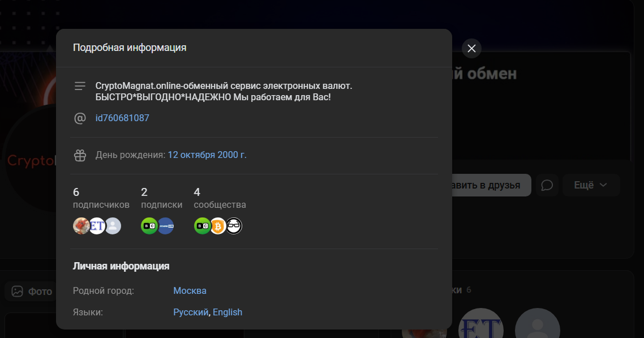Click the description lines icon
The width and height of the screenshot is (644, 338).
point(80,86)
